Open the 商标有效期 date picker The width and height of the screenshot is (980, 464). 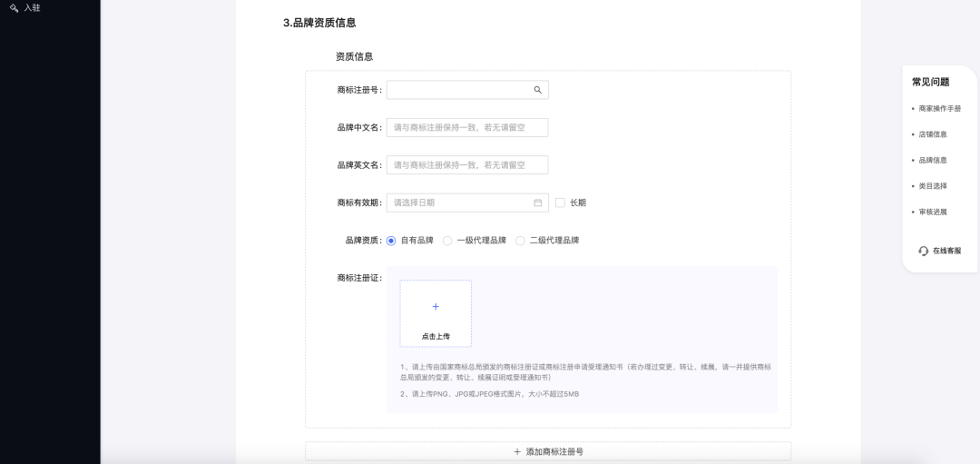467,202
